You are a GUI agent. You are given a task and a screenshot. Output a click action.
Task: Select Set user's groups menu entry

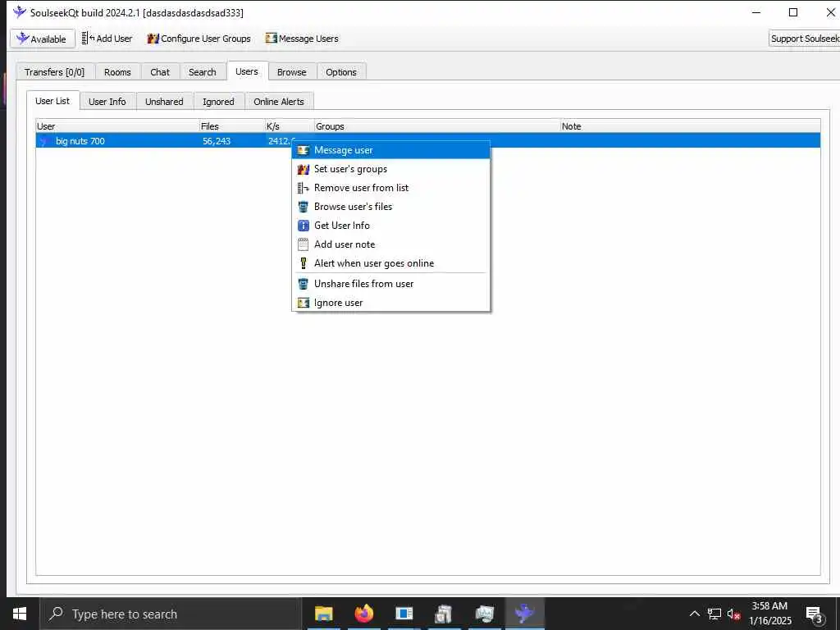pos(390,169)
